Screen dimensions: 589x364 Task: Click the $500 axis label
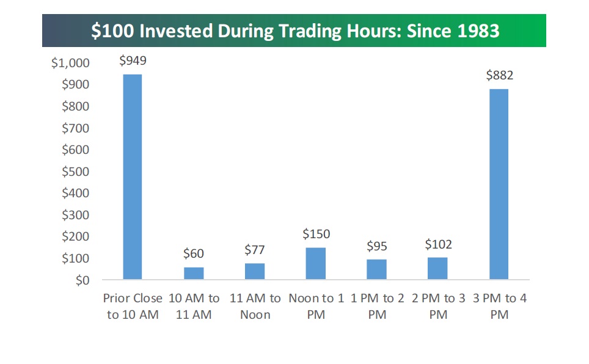click(76, 172)
